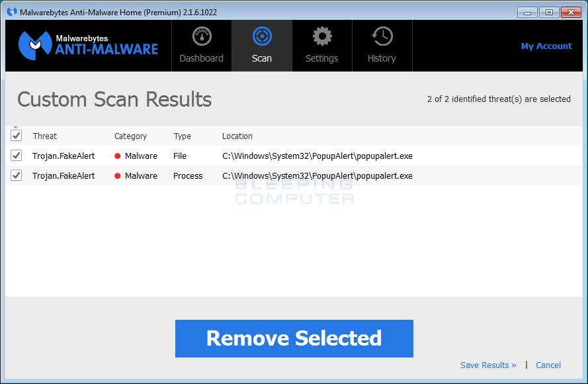
Task: Click the Cancel link
Action: [548, 365]
